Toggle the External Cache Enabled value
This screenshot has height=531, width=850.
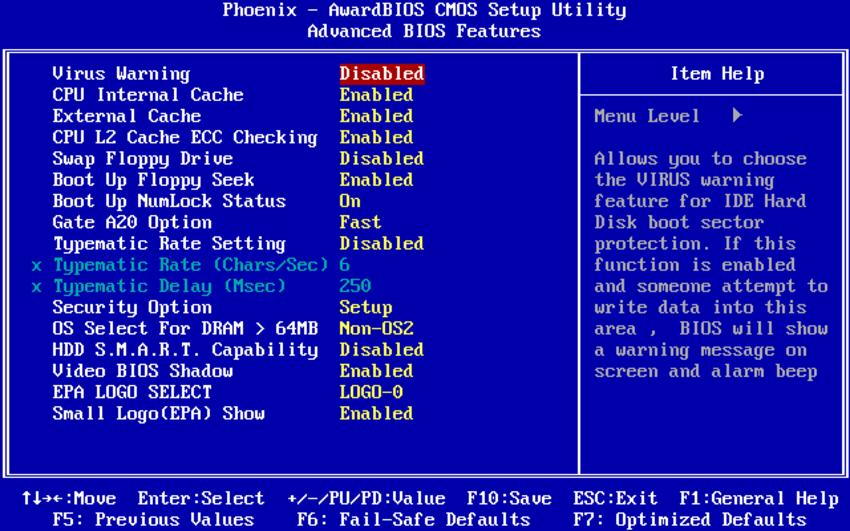point(376,116)
